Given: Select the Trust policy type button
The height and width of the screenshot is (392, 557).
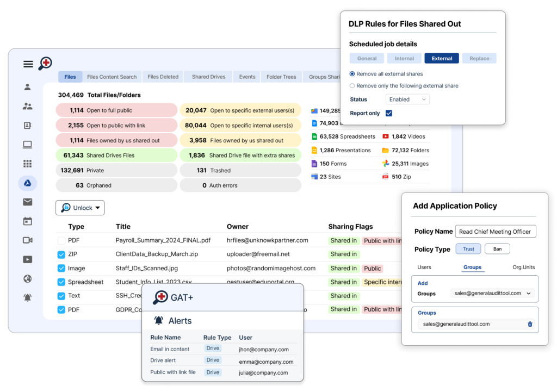Looking at the screenshot, I should [468, 248].
